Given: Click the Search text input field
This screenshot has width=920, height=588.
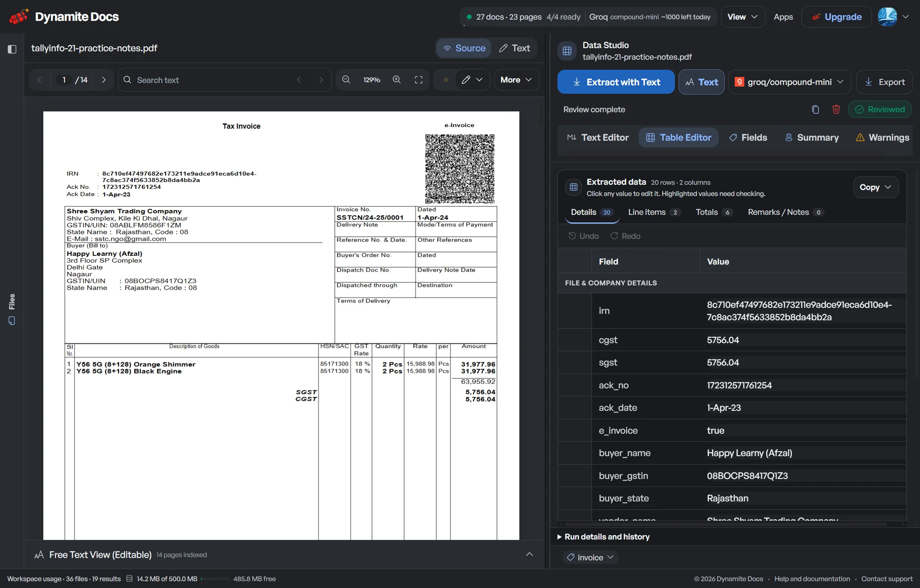Looking at the screenshot, I should 225,80.
